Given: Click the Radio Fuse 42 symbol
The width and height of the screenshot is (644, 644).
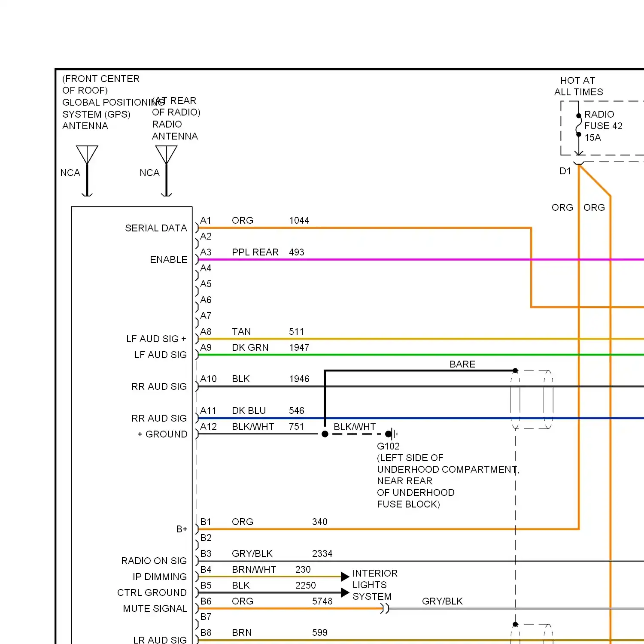Looking at the screenshot, I should click(x=579, y=125).
